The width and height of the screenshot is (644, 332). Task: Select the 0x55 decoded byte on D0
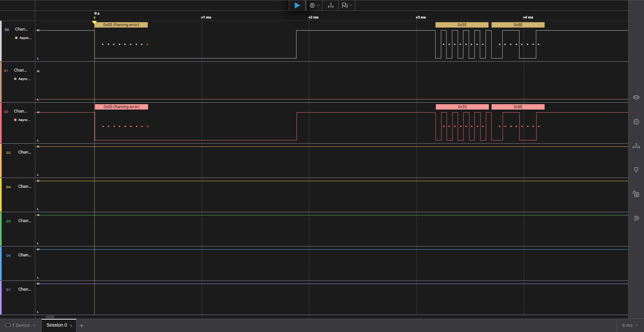pos(462,25)
